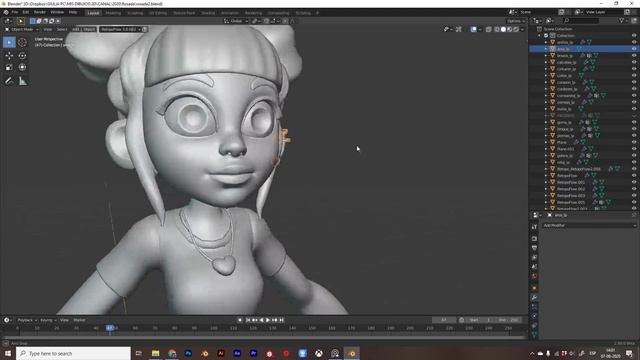640x360 pixels.
Task: Open the Global transform orientation dropdown
Action: (x=236, y=21)
